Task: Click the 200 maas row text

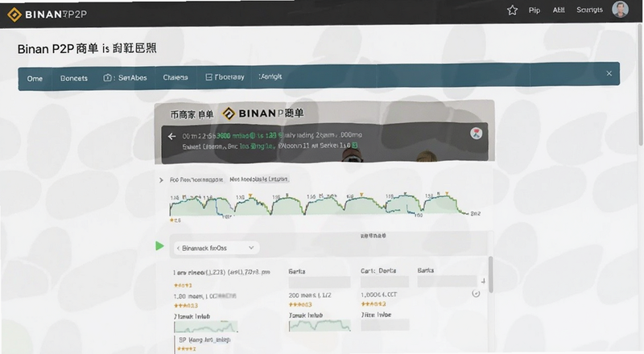Action: click(310, 295)
